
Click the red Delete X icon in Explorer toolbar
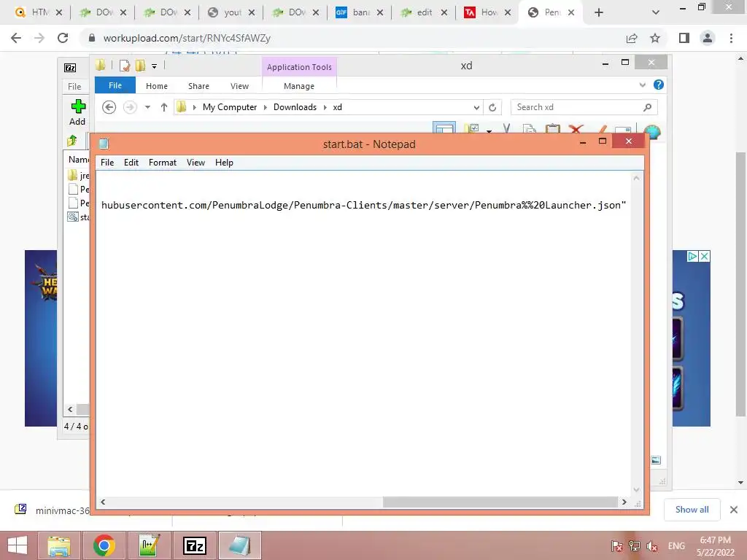[x=576, y=128]
